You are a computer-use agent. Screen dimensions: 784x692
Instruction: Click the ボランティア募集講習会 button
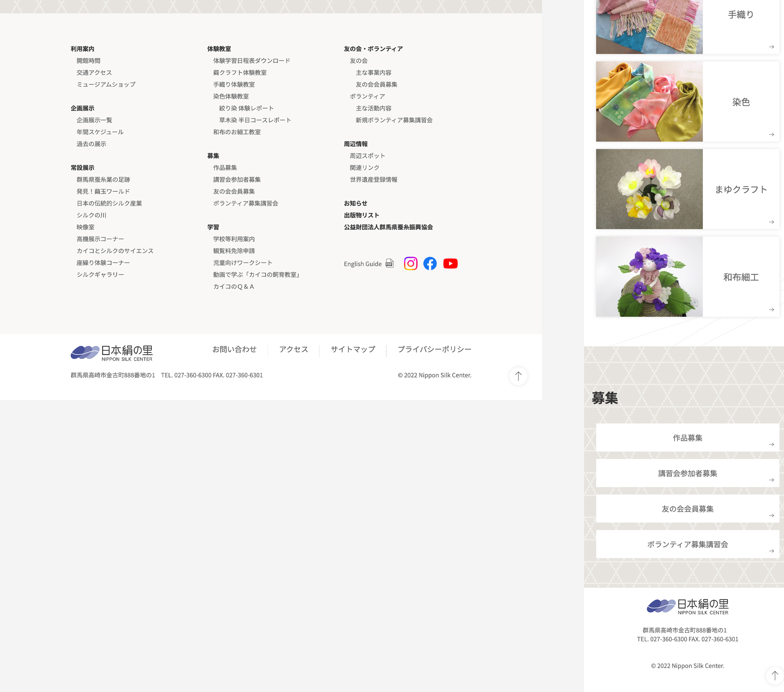point(687,544)
